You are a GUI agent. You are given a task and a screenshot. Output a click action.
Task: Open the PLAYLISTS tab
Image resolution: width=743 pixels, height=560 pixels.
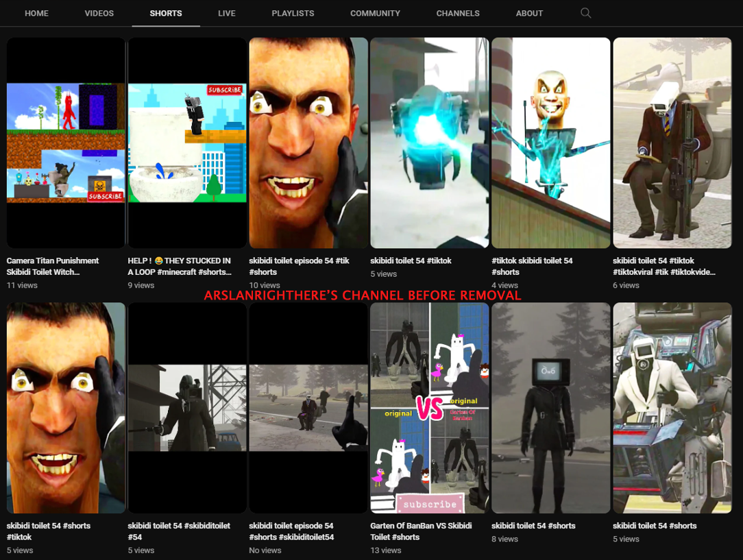pos(293,13)
